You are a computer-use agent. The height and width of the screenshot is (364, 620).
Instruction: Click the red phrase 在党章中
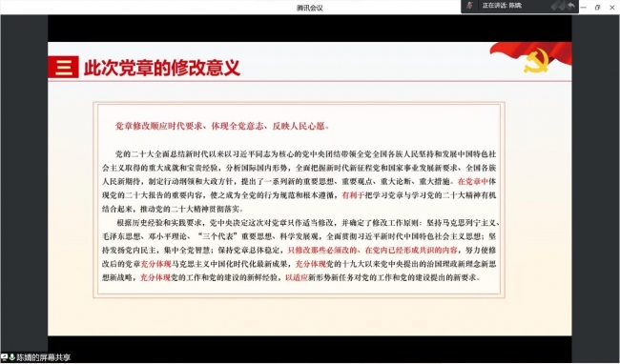(x=473, y=182)
